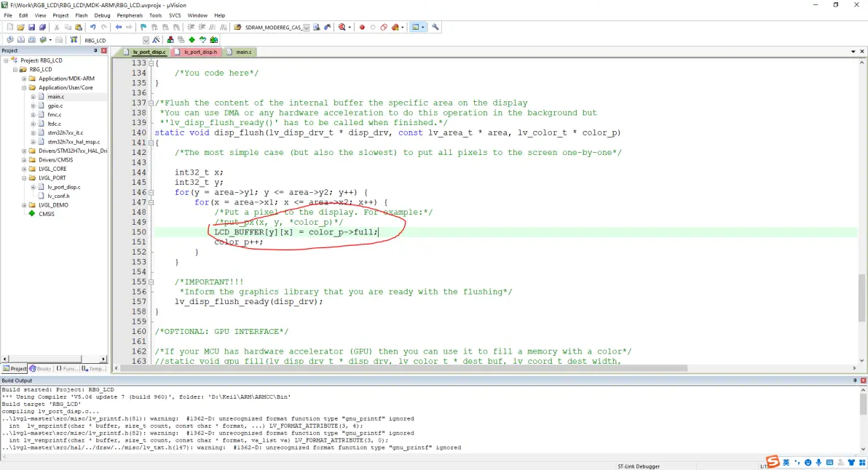
Task: Open Select Software Packs icon
Action: point(202,40)
